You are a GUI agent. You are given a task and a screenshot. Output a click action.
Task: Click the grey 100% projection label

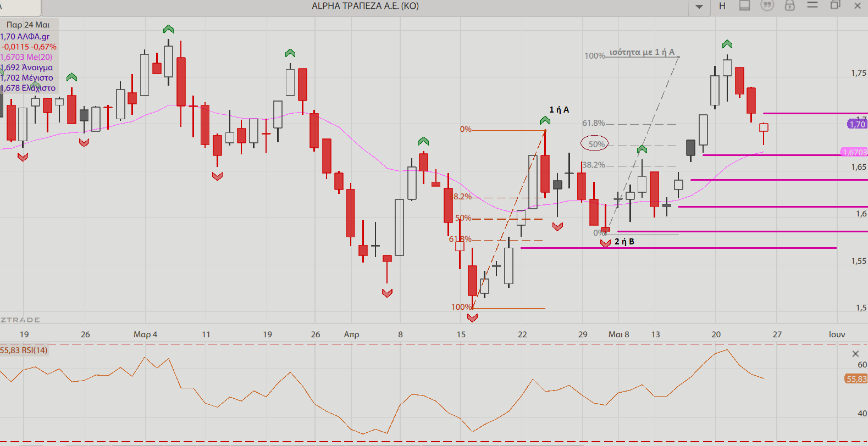tap(595, 56)
